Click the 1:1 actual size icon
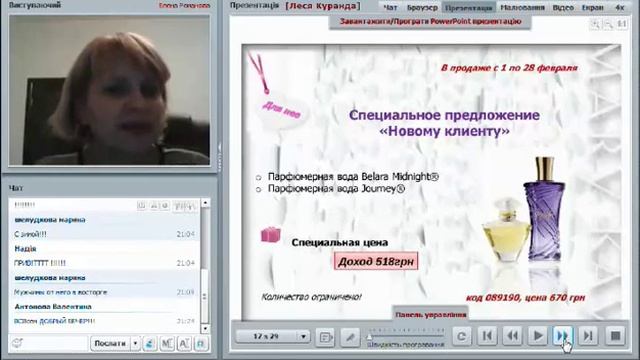The image size is (640, 360). (x=622, y=24)
